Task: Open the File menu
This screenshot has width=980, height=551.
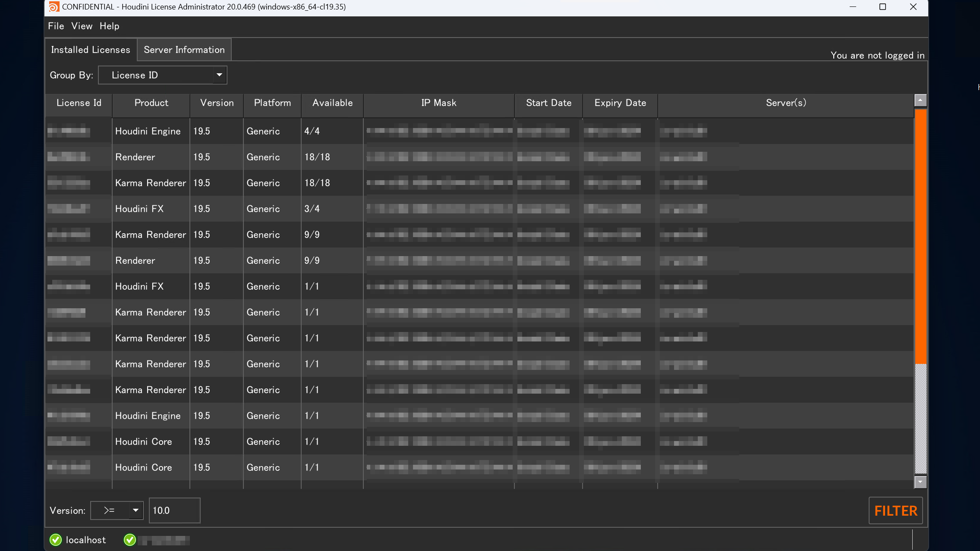Action: [56, 26]
